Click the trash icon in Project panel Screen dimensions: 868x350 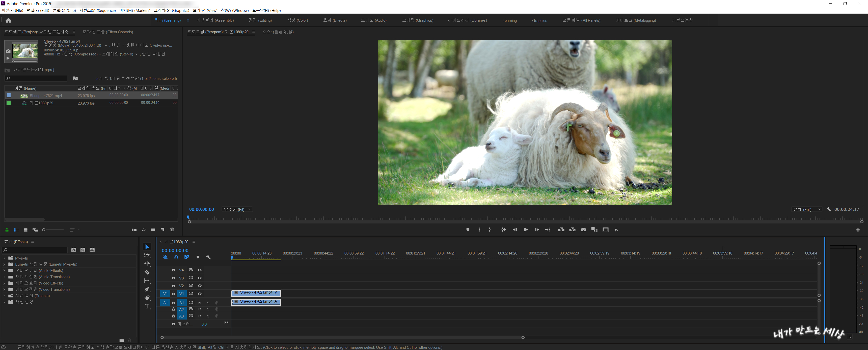point(172,230)
